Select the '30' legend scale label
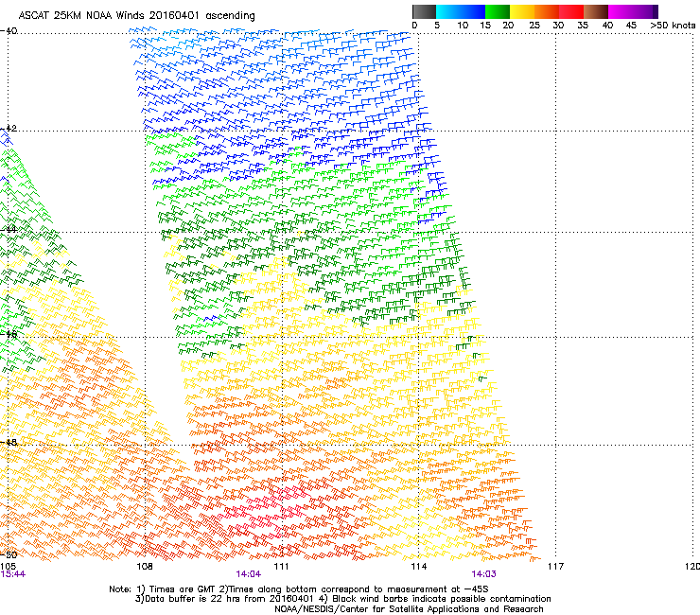700x615 pixels. click(558, 26)
